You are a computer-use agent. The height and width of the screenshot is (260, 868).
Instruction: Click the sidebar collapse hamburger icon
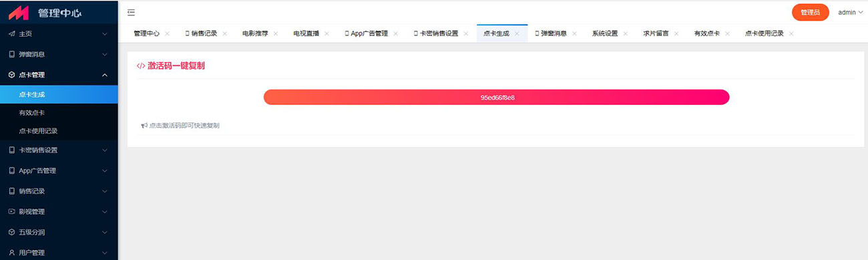131,12
